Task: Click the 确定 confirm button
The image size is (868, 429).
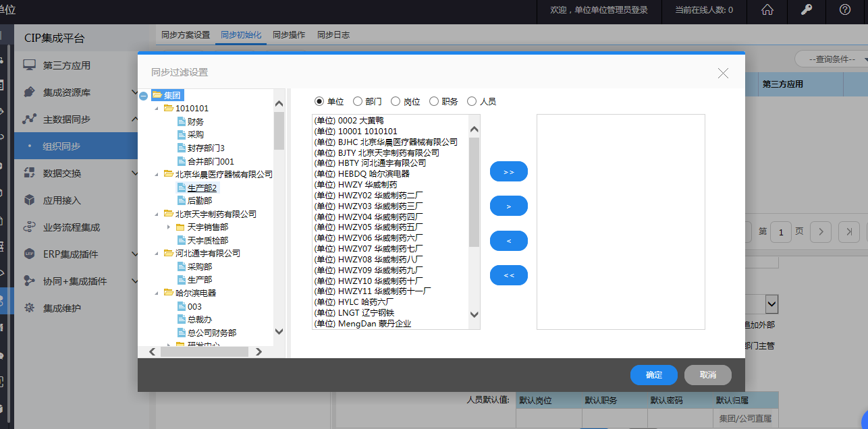Action: point(653,375)
